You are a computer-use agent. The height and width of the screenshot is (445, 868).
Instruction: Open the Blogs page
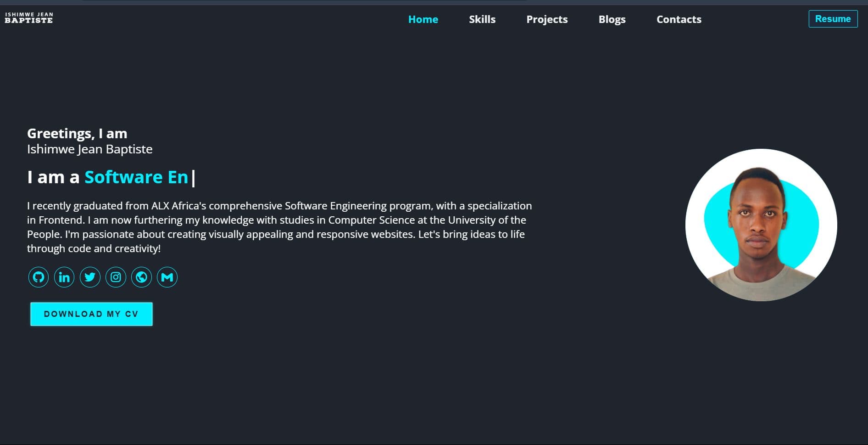(x=612, y=19)
